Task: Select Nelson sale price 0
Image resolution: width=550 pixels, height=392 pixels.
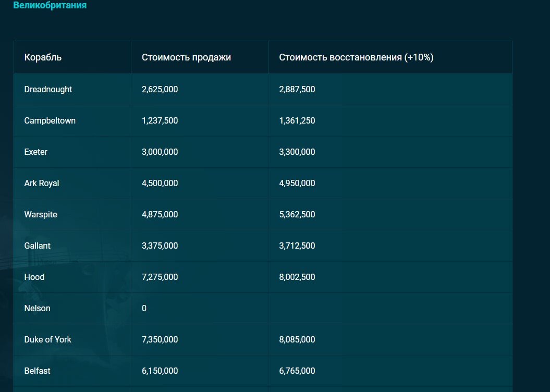Action: coord(144,308)
